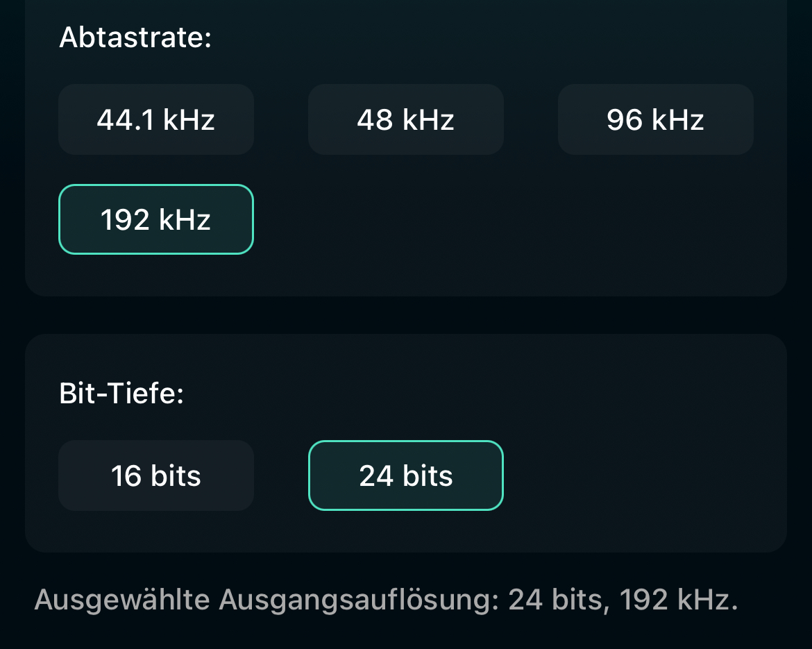Tap the 96 kHz rate button
Viewport: 812px width, 649px height.
(656, 119)
